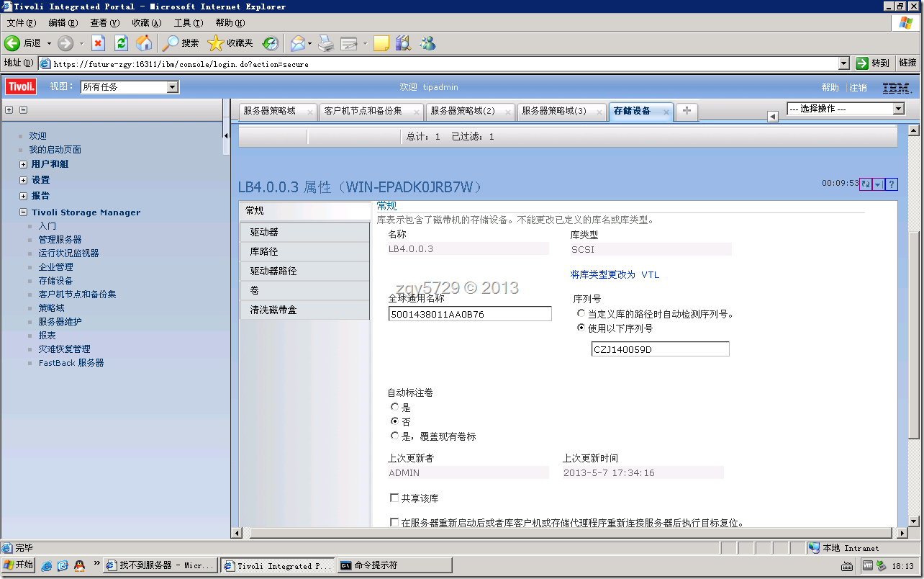Image resolution: width=924 pixels, height=579 pixels.
Task: Click the IE Forward arrow button
Action: pos(65,43)
